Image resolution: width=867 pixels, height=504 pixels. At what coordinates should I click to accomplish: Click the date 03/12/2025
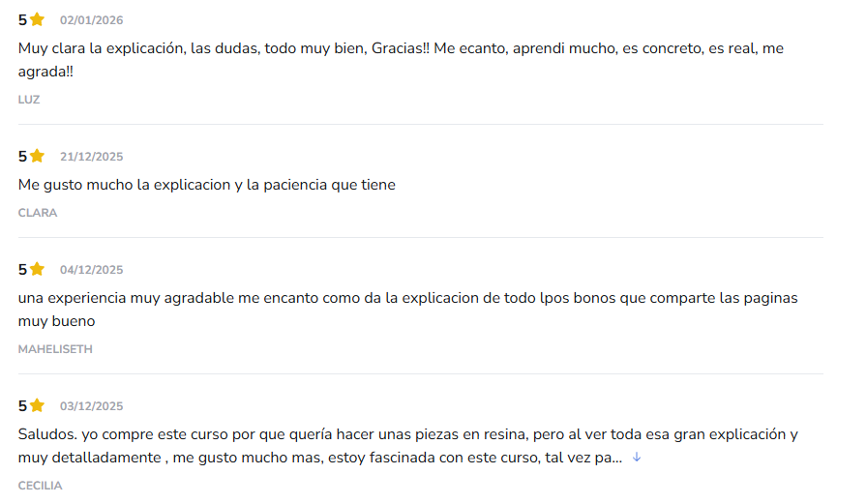point(91,406)
